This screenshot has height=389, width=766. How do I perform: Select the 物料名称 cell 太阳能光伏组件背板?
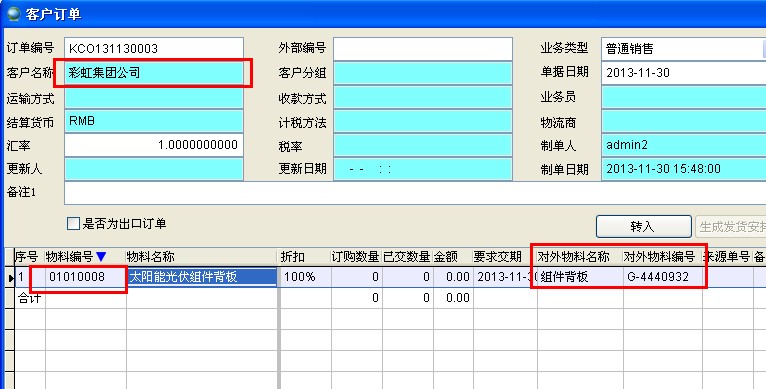(x=202, y=277)
